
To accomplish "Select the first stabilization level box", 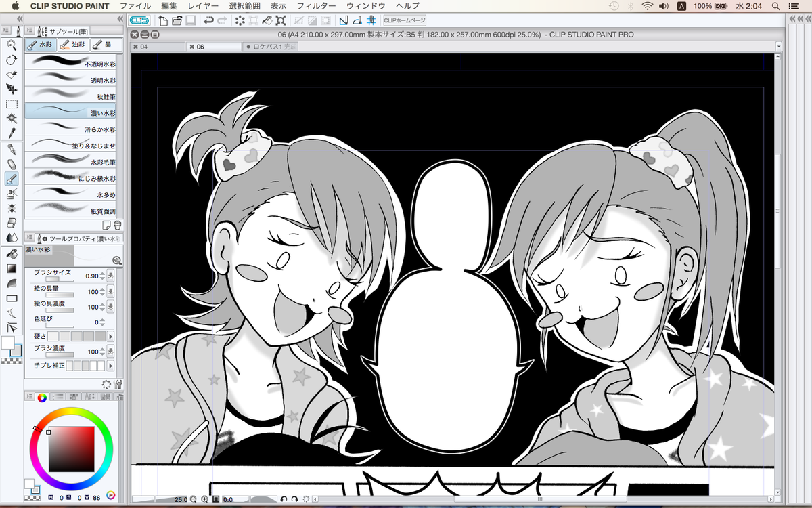I will click(70, 365).
